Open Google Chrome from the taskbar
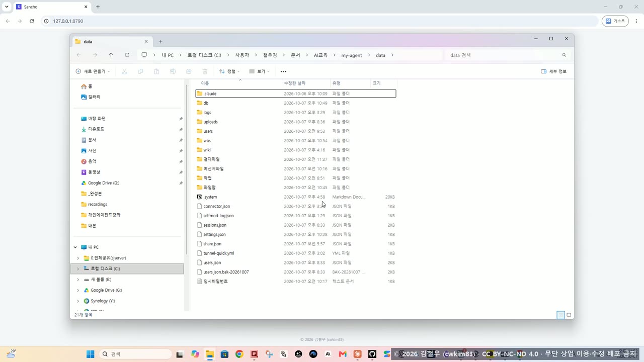Screen dimensions: 644x362 tap(239, 354)
